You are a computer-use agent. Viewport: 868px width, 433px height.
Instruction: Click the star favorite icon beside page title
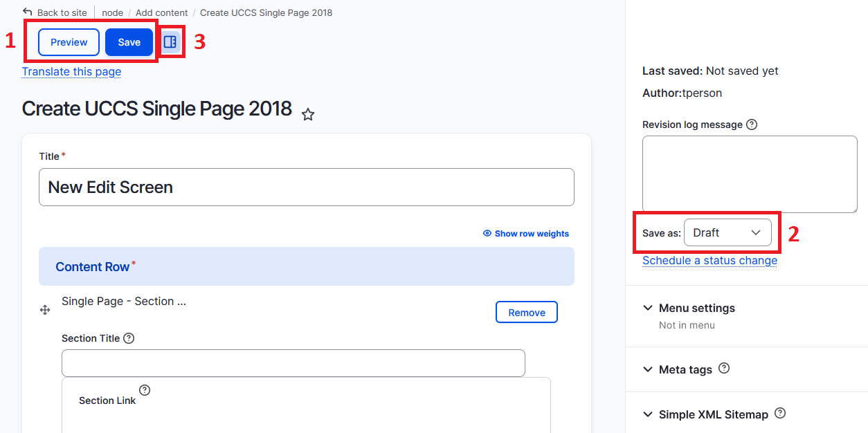(308, 115)
